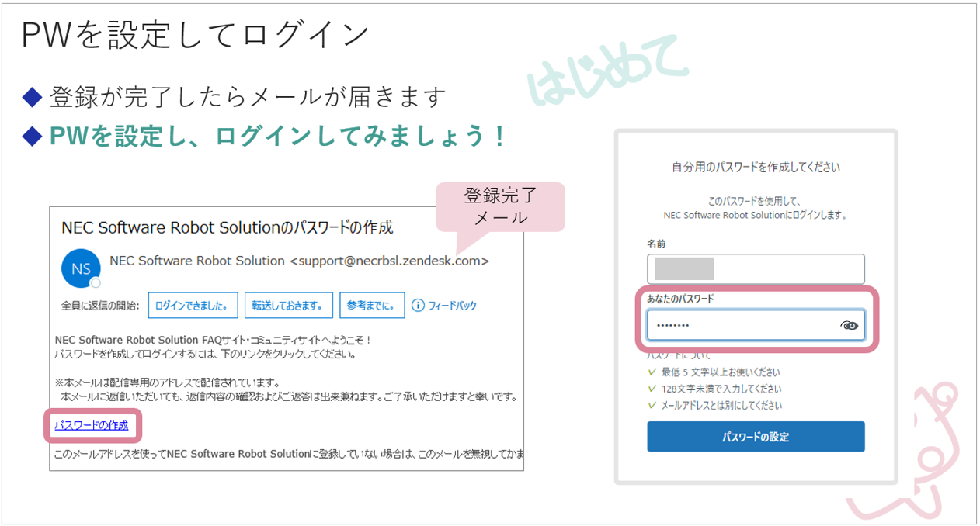
Task: Click the メールアドレスとは別にしてください requirement
Action: click(x=721, y=406)
